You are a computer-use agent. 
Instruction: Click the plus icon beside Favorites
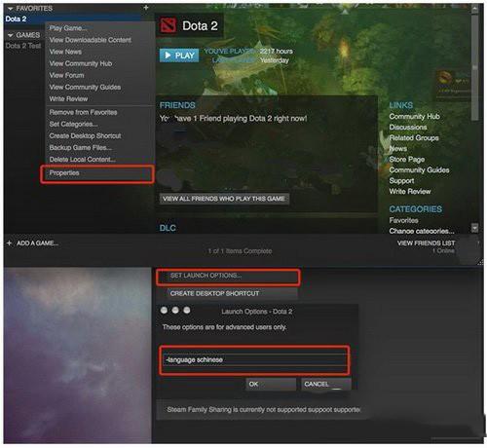coord(146,8)
